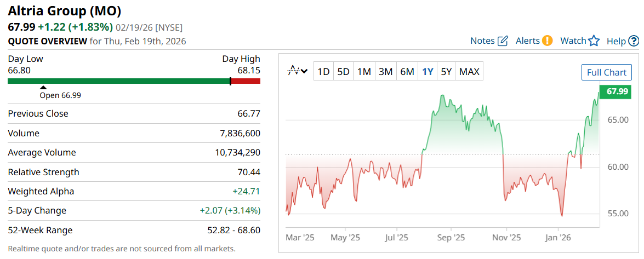Click the Alerts exclamation icon
644x259 pixels.
547,41
